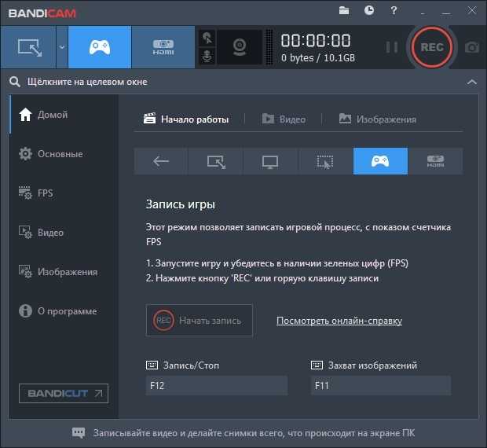The width and height of the screenshot is (487, 448).
Task: Click the back arrow mode button
Action: click(x=161, y=161)
